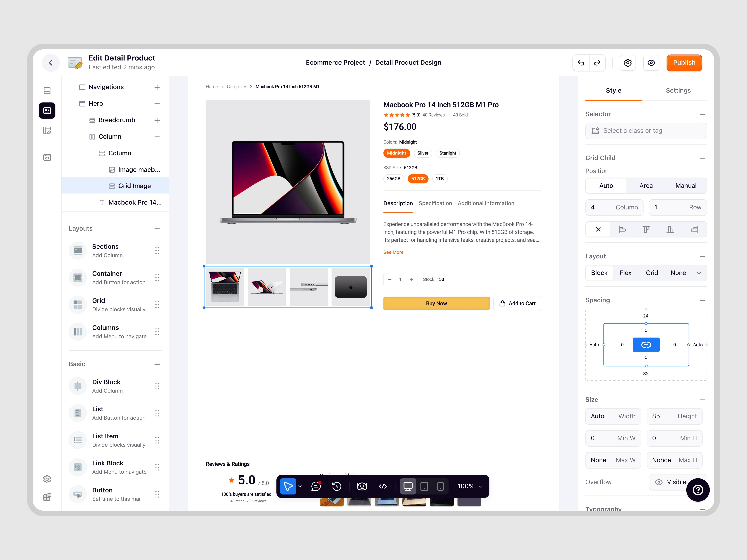Set position to Manual

click(686, 186)
